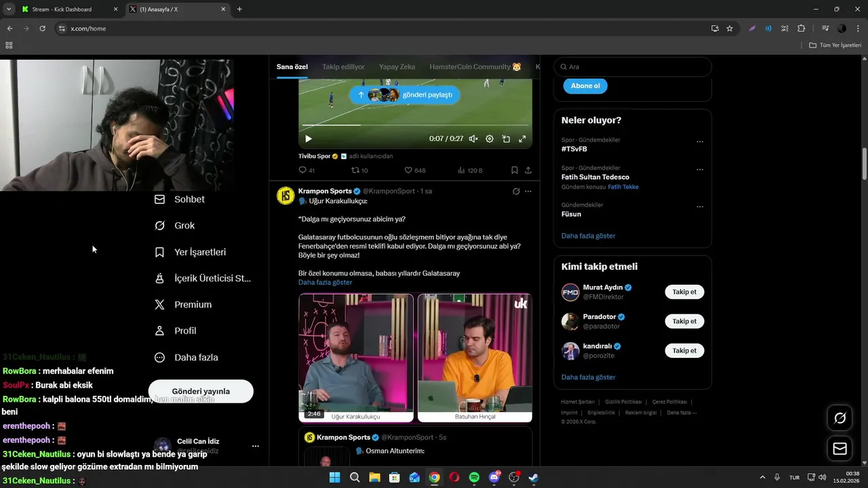Reload the page in the browser toolbar
868x488 pixels.
[42, 28]
